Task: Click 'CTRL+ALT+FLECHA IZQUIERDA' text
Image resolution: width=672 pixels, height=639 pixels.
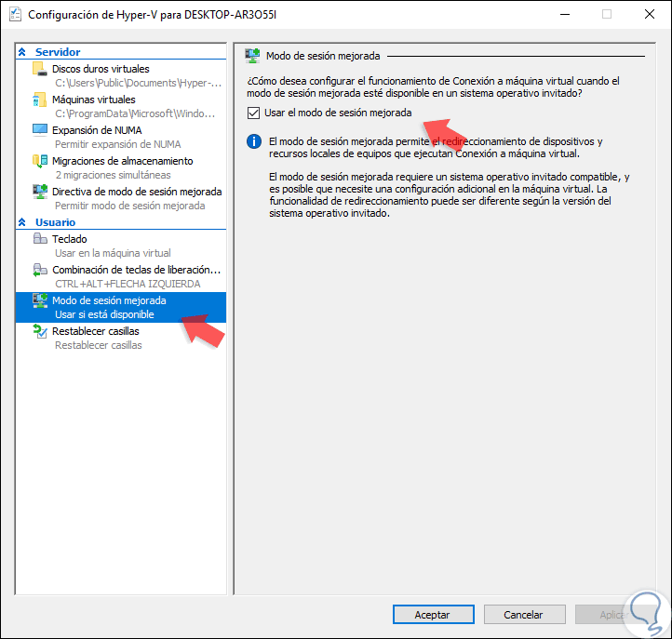Action: tap(128, 284)
